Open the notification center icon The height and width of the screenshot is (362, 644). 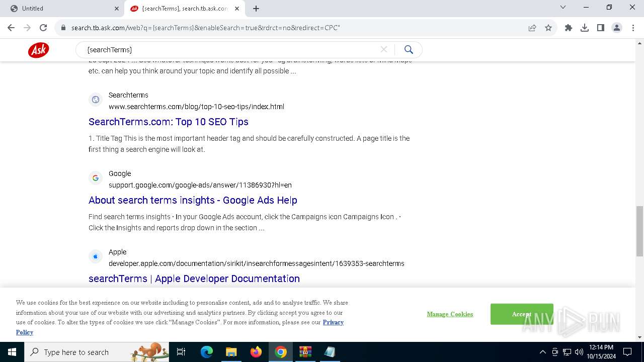pyautogui.click(x=627, y=352)
